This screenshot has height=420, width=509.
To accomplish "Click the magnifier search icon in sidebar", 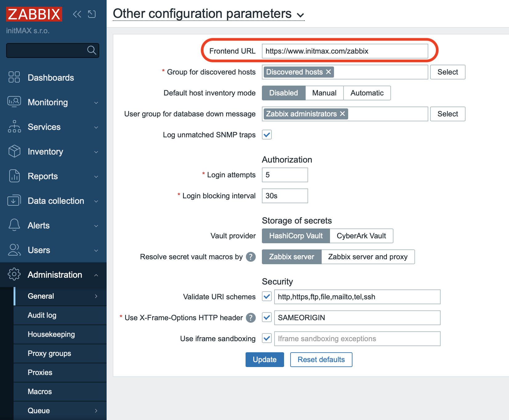I will pyautogui.click(x=92, y=50).
